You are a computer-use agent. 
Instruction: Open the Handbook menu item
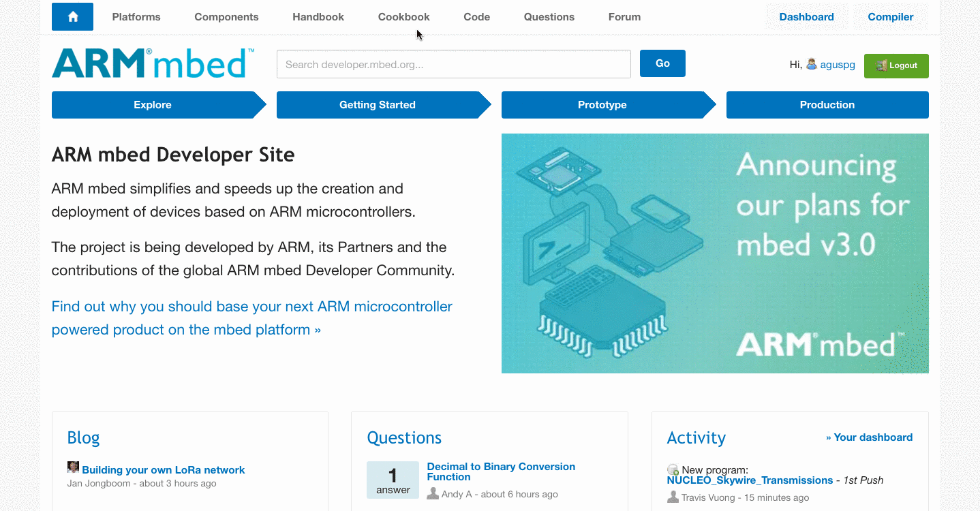pos(318,17)
